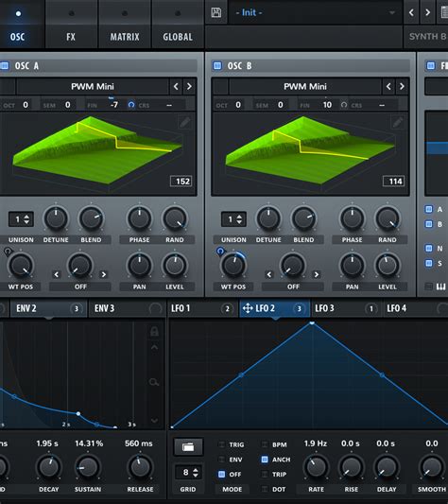The image size is (448, 504).
Task: Toggle the LFO ANCH option
Action: click(265, 460)
